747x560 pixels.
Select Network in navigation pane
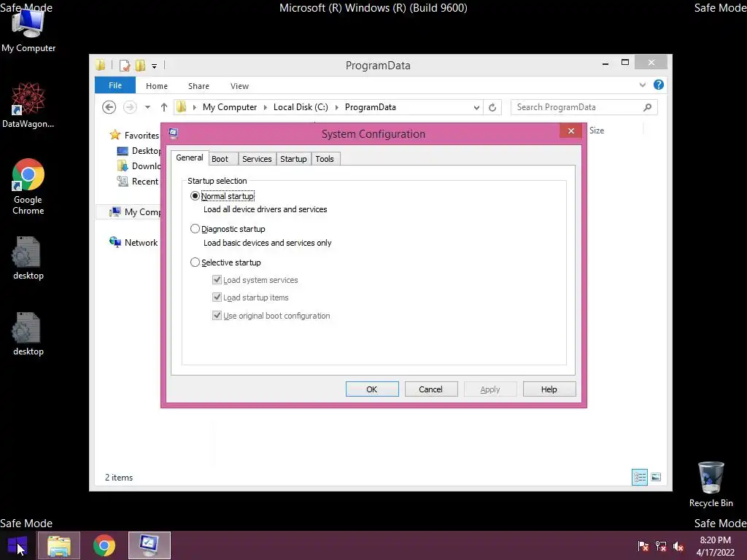click(x=133, y=242)
